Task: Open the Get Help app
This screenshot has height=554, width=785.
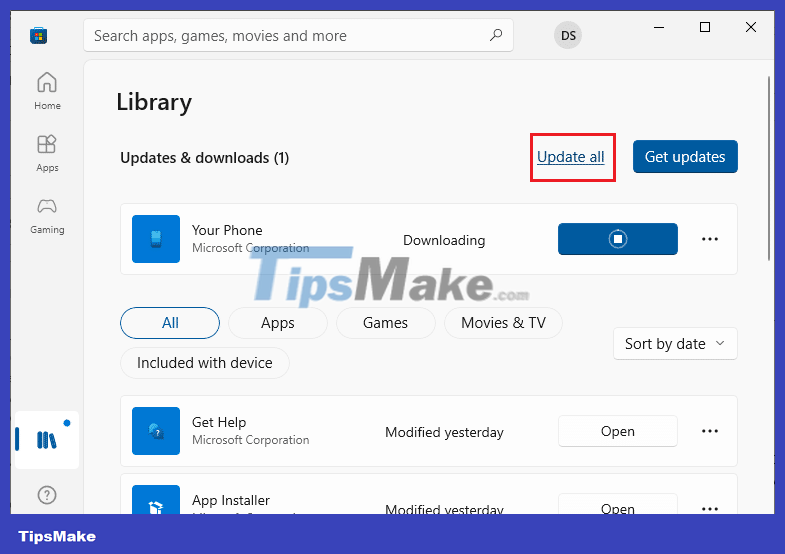Action: 618,431
